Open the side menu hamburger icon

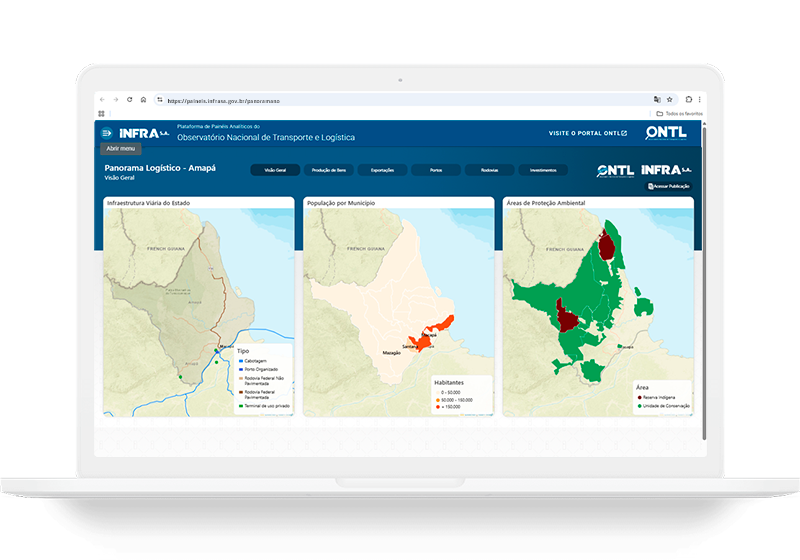tap(106, 133)
